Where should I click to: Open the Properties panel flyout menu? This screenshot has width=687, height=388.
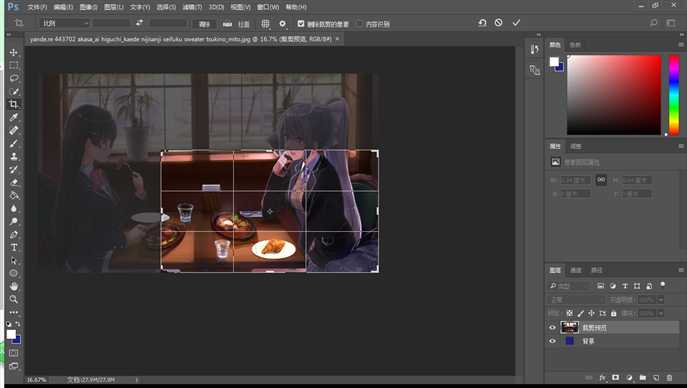point(681,146)
